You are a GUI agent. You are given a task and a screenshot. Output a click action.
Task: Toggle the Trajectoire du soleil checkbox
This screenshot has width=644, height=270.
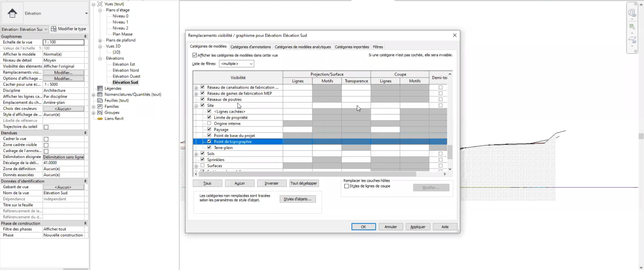46,127
